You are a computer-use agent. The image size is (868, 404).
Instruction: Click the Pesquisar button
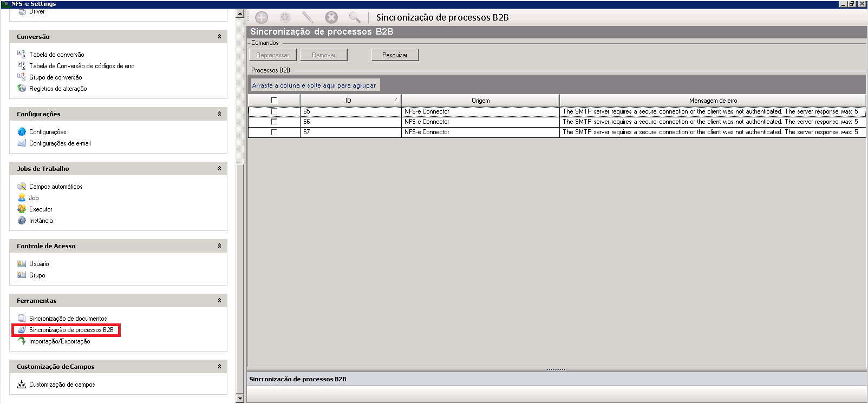point(395,55)
